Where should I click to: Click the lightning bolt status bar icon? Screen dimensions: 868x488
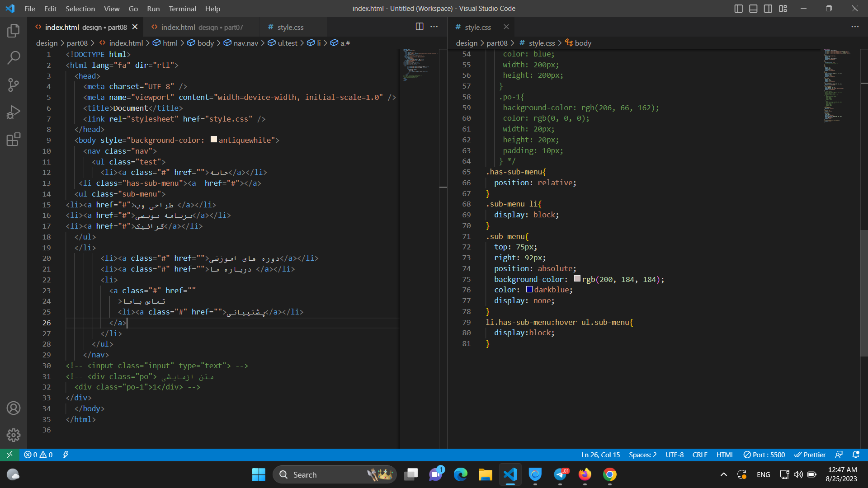tap(66, 455)
